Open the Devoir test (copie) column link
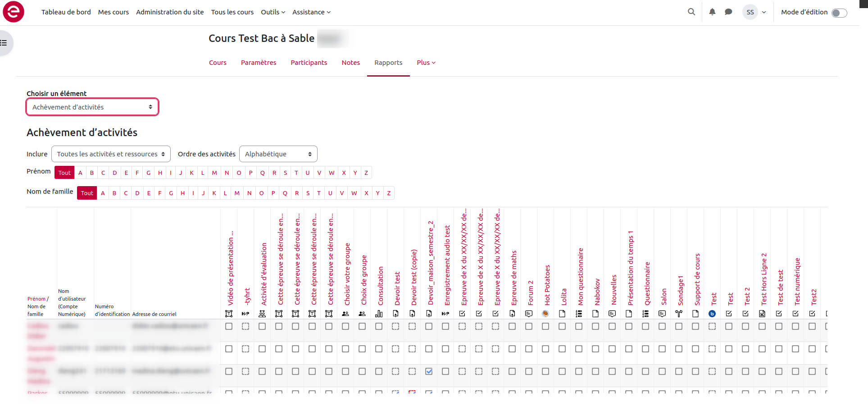The width and height of the screenshot is (868, 411). point(414,277)
